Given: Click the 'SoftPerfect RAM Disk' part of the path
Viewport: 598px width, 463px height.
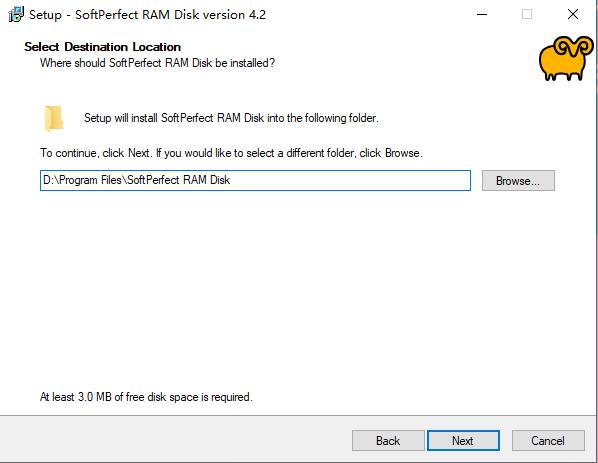Looking at the screenshot, I should click(178, 180).
